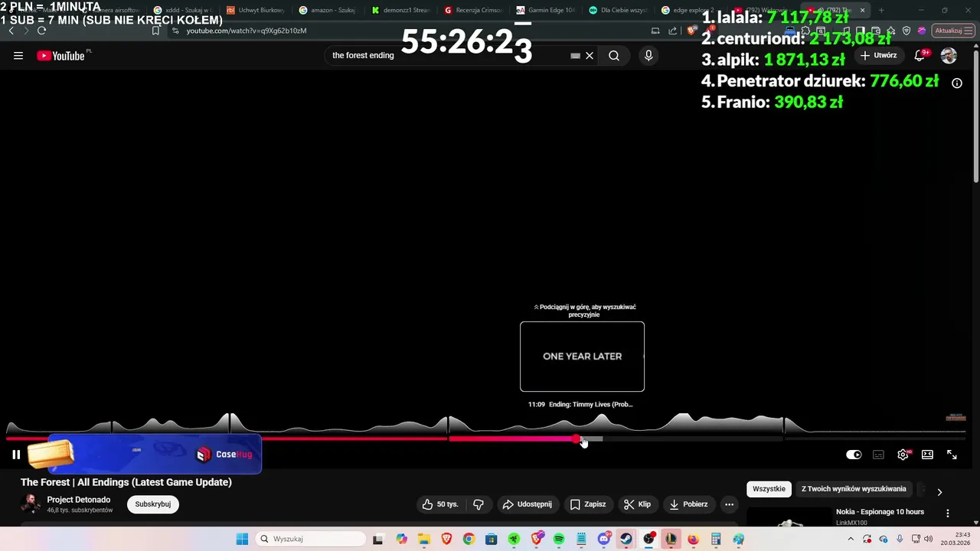980x551 pixels.
Task: Open Discord from the taskbar
Action: point(603,539)
